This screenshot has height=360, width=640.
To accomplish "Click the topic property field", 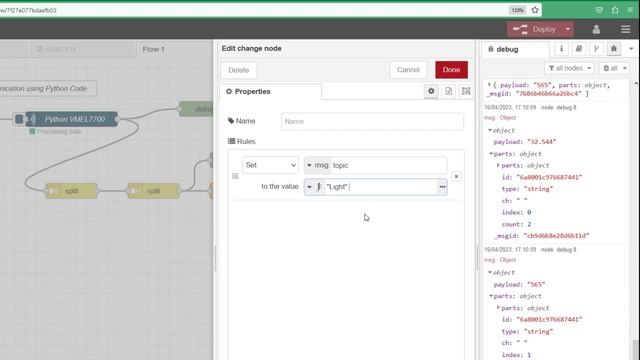I will pyautogui.click(x=389, y=165).
